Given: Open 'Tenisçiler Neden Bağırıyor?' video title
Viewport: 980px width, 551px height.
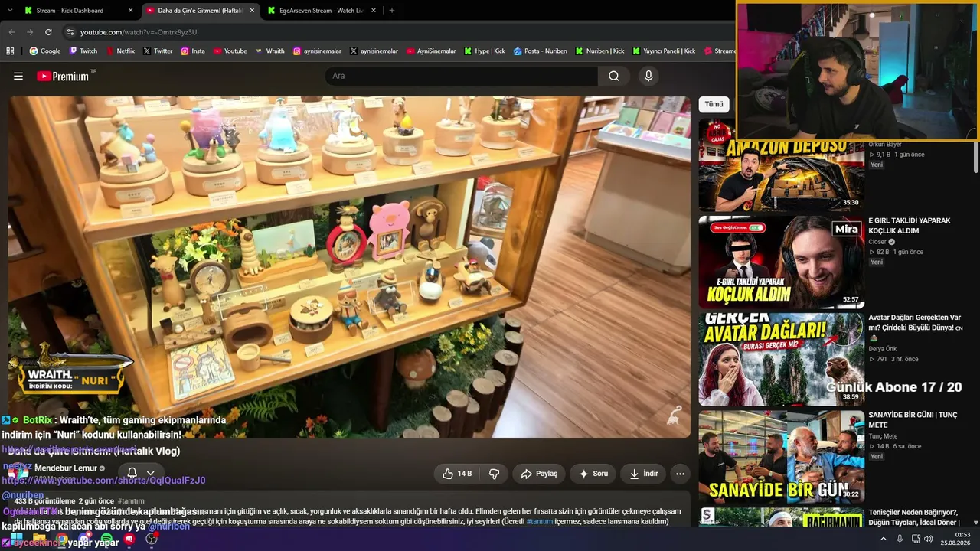Looking at the screenshot, I should pyautogui.click(x=913, y=517).
